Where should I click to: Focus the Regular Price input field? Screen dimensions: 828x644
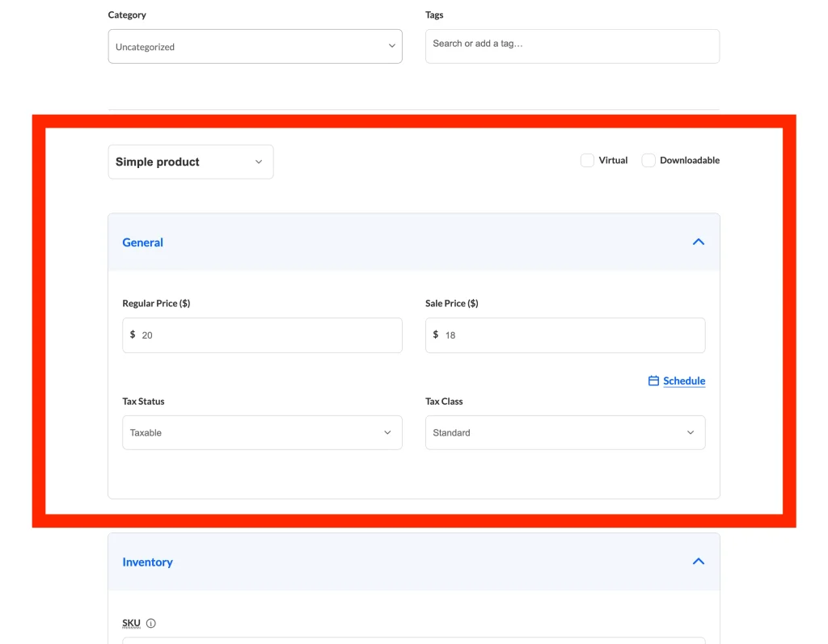coord(267,335)
